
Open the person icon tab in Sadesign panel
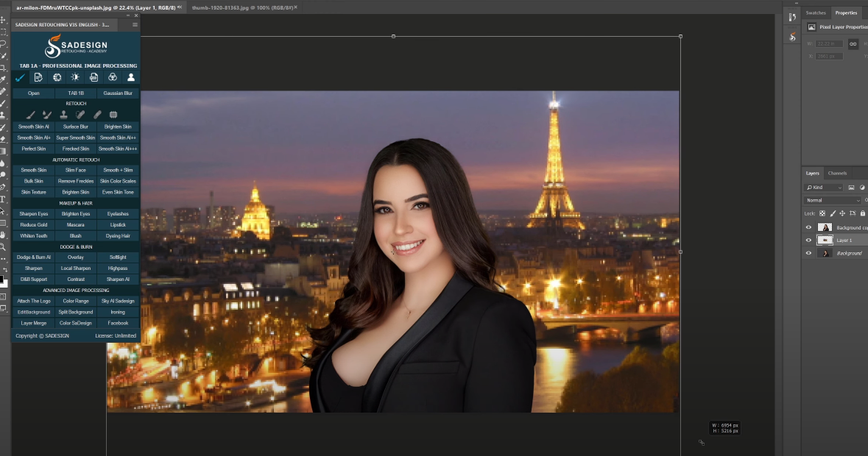coord(131,77)
